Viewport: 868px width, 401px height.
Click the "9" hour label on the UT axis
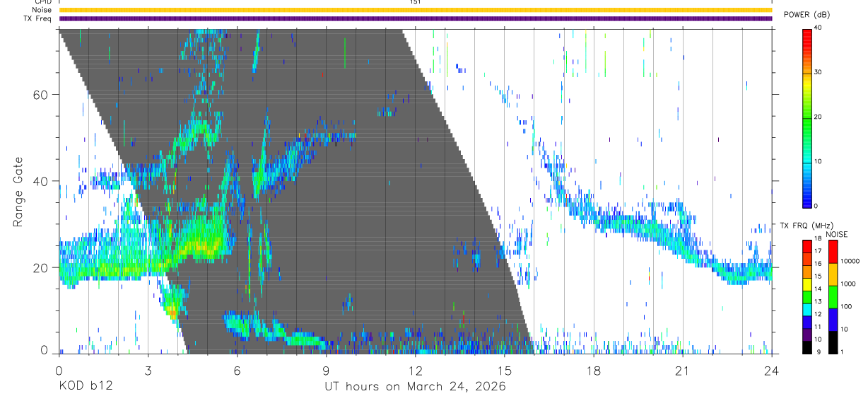(x=326, y=371)
